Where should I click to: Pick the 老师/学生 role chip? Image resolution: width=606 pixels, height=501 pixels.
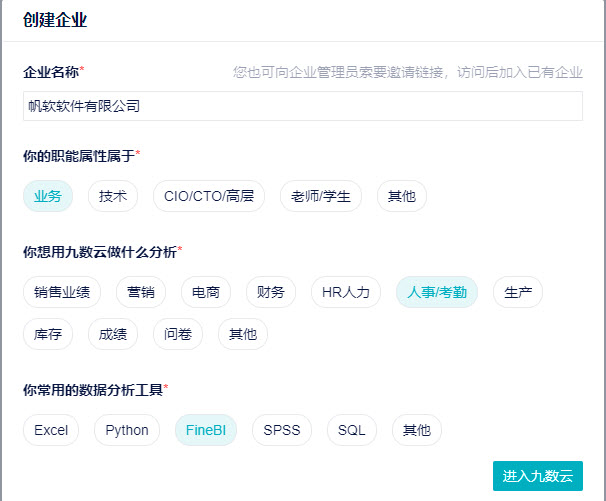[321, 196]
